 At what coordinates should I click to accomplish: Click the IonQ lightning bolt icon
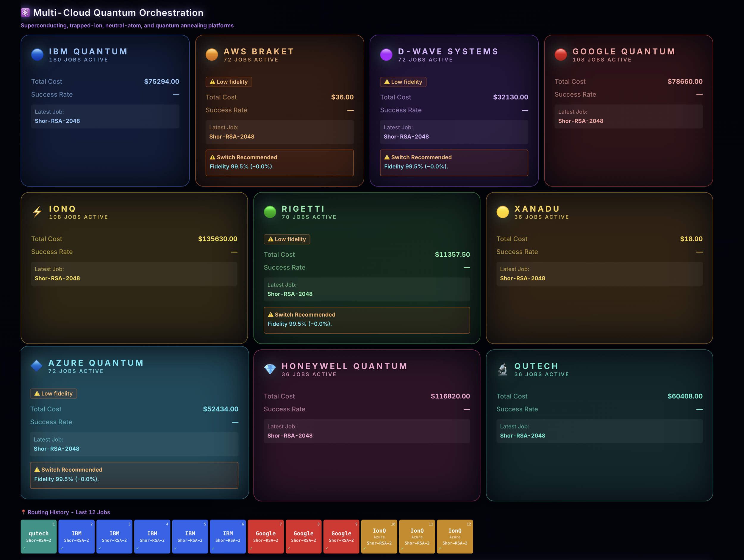[x=37, y=212]
